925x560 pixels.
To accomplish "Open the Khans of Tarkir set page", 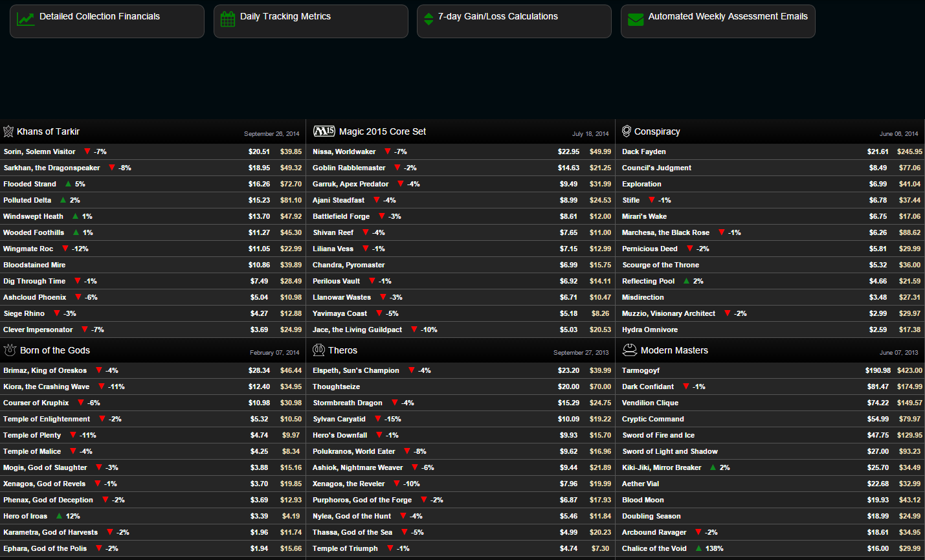I will 48,131.
